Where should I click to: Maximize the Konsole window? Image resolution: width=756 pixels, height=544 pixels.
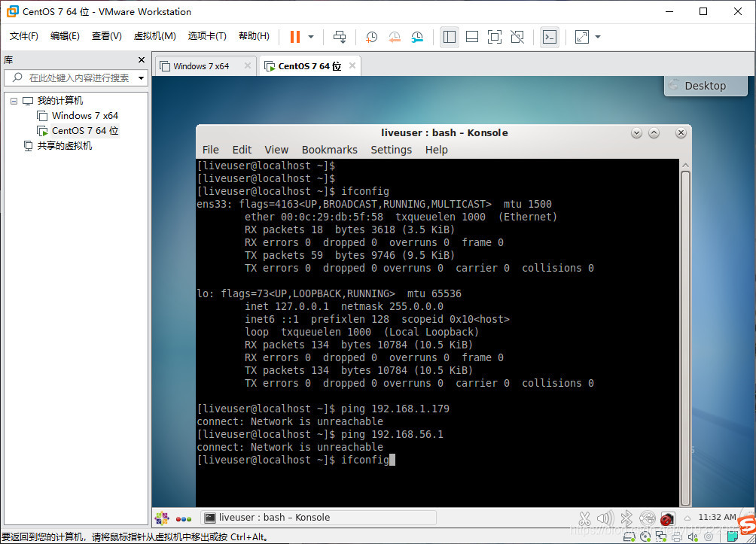pos(654,133)
